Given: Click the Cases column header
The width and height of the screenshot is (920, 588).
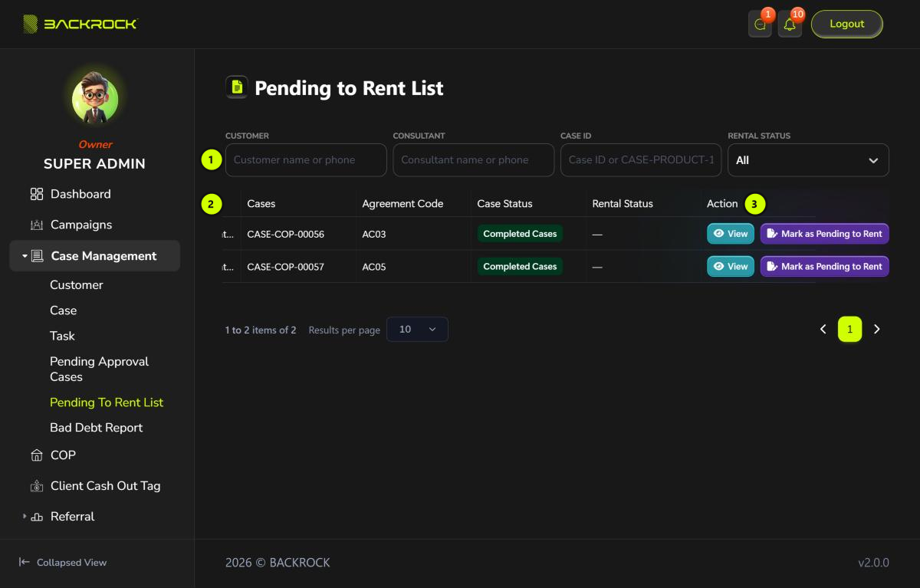Looking at the screenshot, I should pyautogui.click(x=261, y=204).
